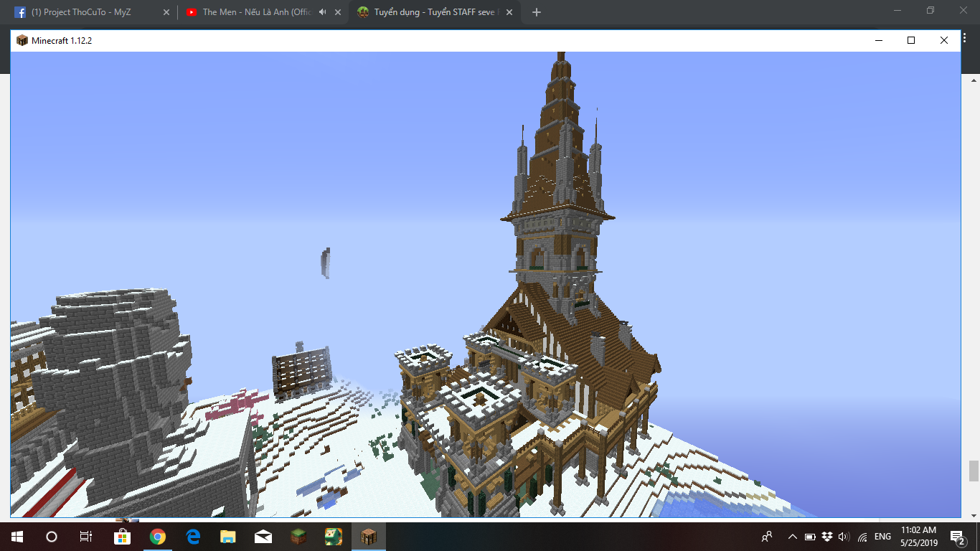Close the Tuyển dụng tab

click(509, 12)
